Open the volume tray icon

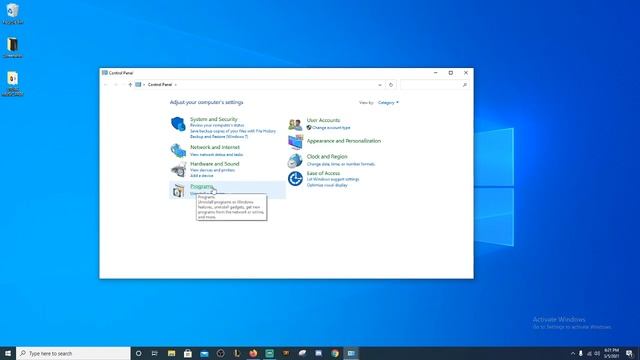coord(597,353)
